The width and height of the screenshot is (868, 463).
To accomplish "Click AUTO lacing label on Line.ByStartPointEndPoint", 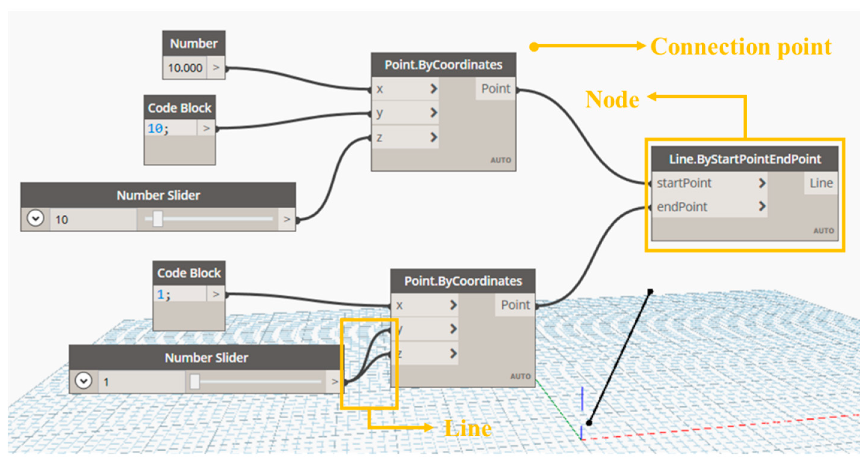I will (824, 231).
